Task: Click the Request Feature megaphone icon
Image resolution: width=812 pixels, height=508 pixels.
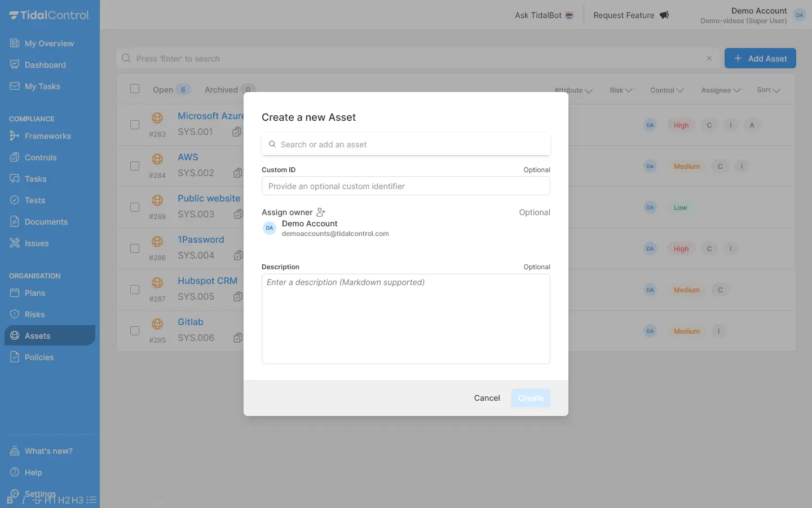Action: (664, 15)
